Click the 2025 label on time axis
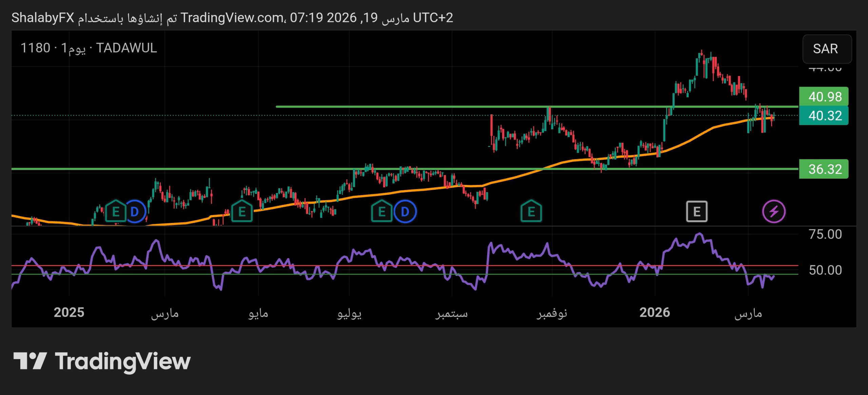This screenshot has width=868, height=395. pyautogui.click(x=69, y=312)
